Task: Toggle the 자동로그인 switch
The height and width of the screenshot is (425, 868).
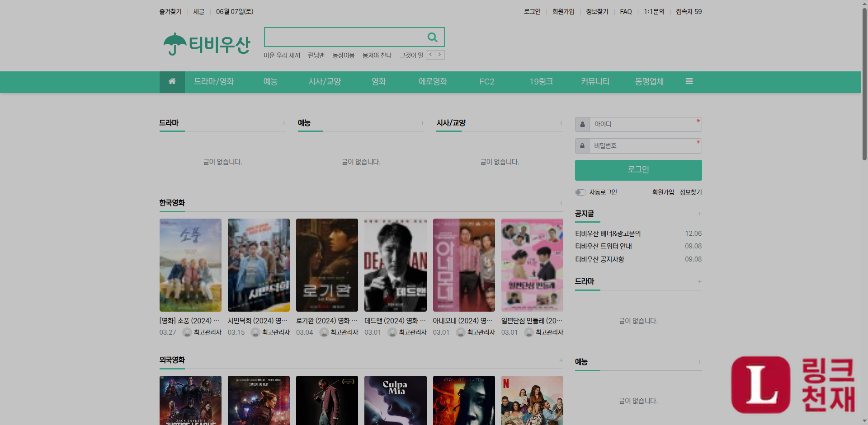Action: tap(580, 192)
